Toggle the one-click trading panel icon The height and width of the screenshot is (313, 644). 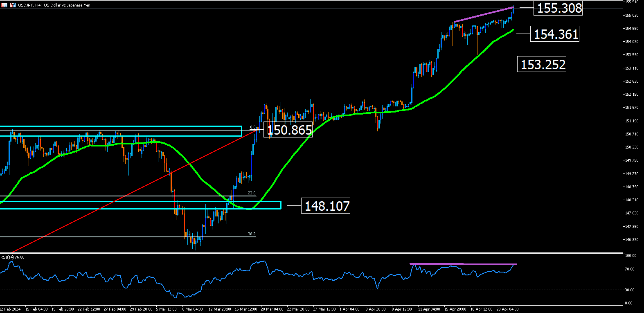point(13,5)
